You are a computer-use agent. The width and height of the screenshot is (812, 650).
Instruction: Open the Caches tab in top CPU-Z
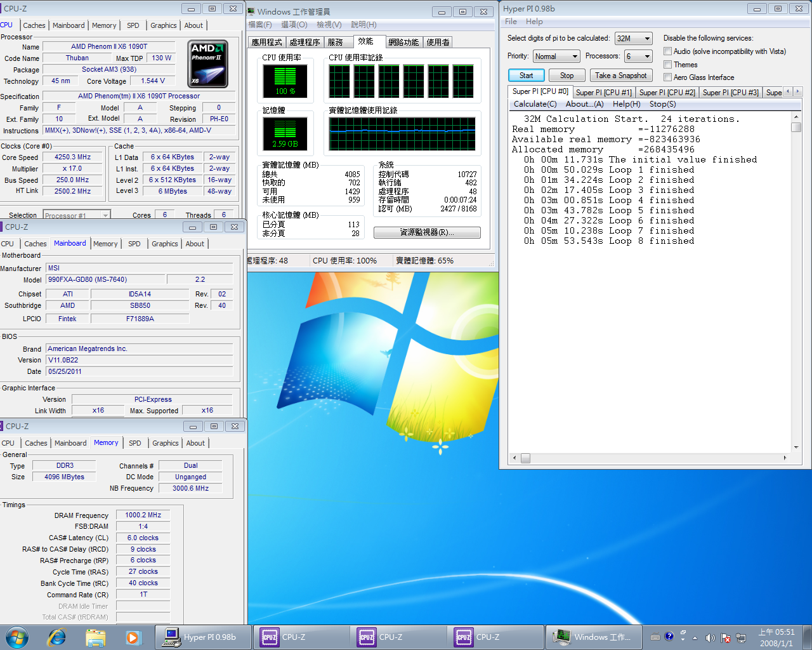(x=34, y=25)
